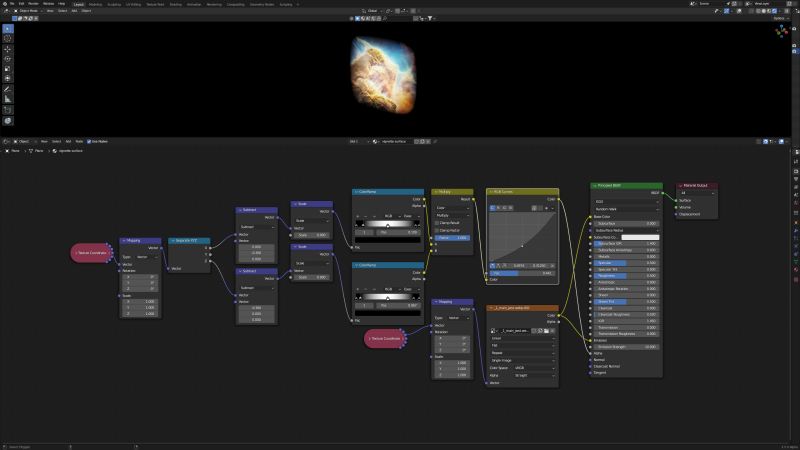Click the open image folder icon in image texture node

click(x=546, y=331)
